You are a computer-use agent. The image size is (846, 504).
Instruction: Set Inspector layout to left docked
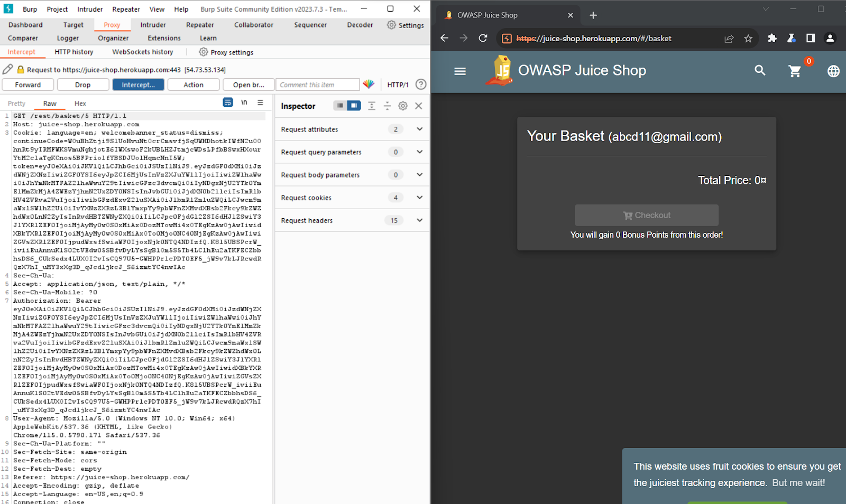coord(340,106)
